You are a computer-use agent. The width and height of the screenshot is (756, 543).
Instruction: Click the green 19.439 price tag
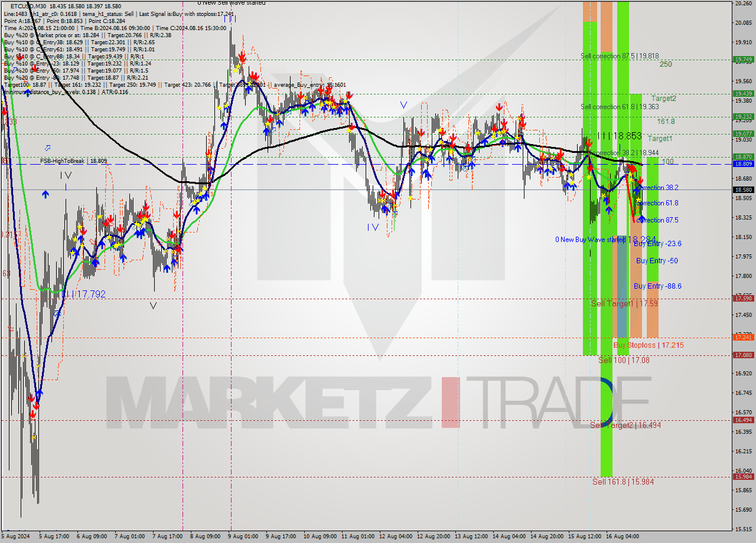(x=743, y=93)
